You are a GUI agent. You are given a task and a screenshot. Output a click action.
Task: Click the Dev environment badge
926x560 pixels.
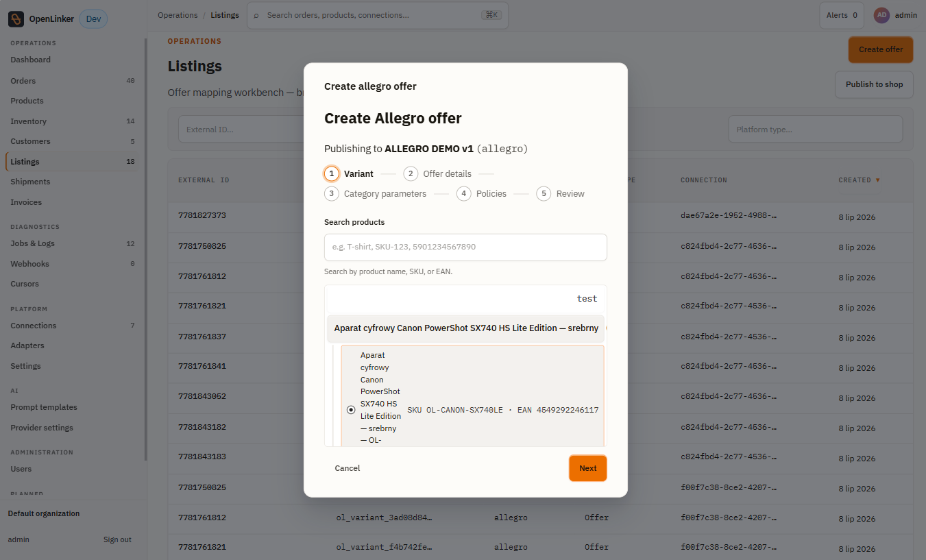93,19
